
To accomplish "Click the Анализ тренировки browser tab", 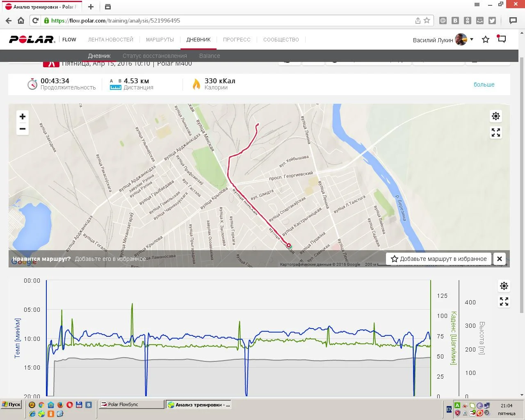I will click(x=41, y=7).
